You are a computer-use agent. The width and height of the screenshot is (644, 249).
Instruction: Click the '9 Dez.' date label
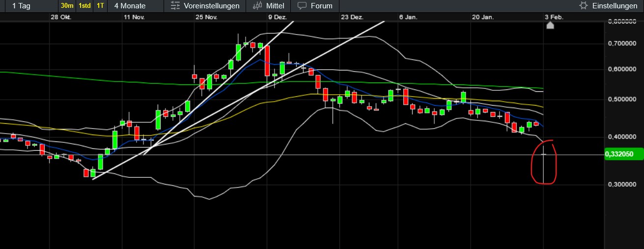tap(278, 17)
